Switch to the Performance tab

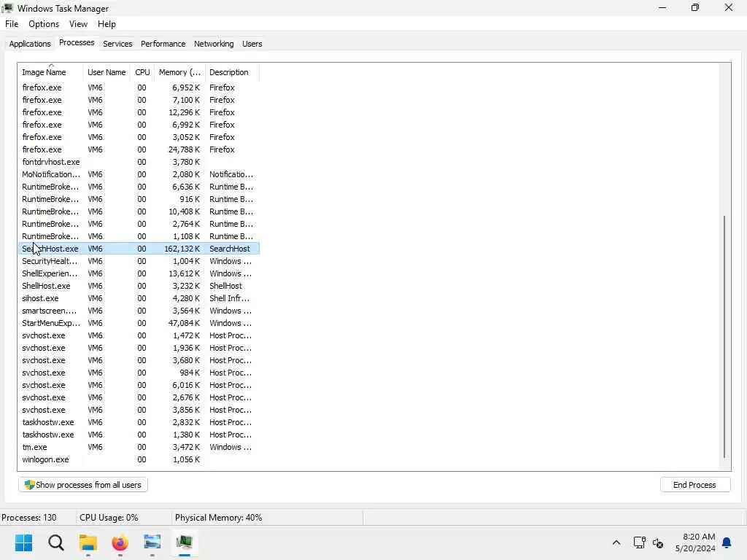pyautogui.click(x=163, y=44)
